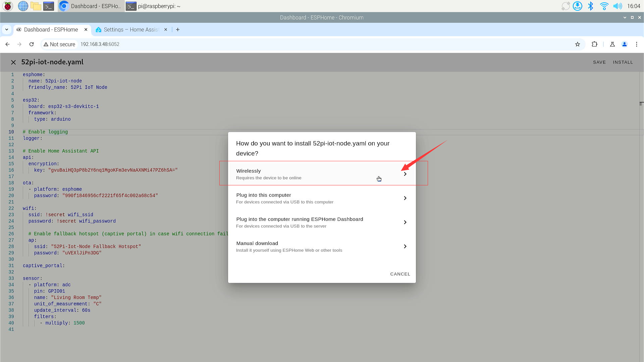Launch the web browser globe icon

[23, 6]
